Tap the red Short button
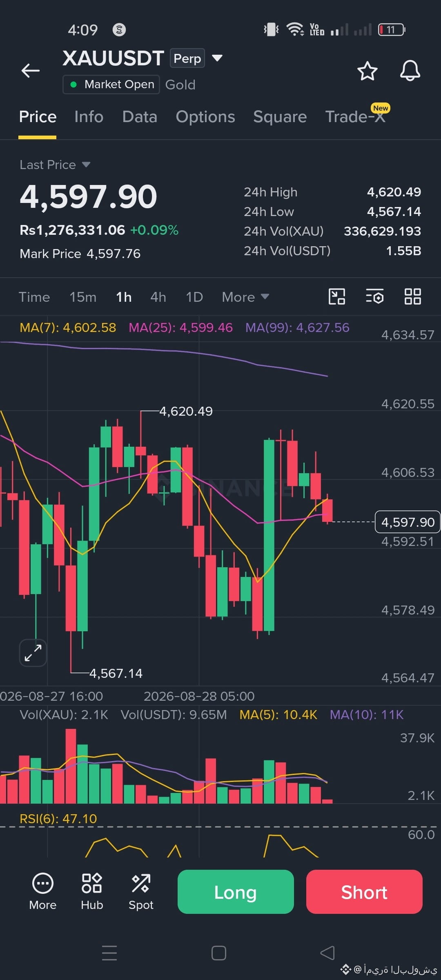Viewport: 441px width, 980px height. pos(364,892)
